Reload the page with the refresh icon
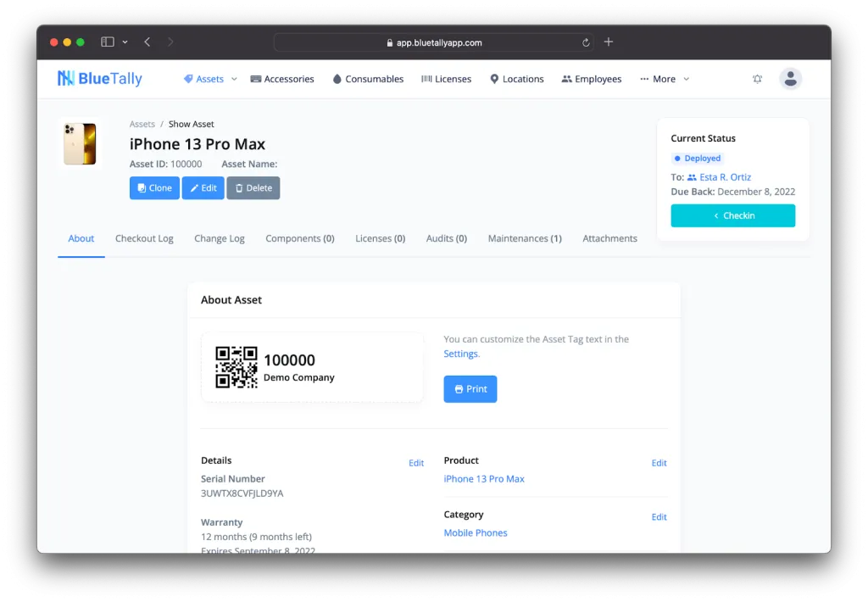The height and width of the screenshot is (602, 868). (x=586, y=42)
